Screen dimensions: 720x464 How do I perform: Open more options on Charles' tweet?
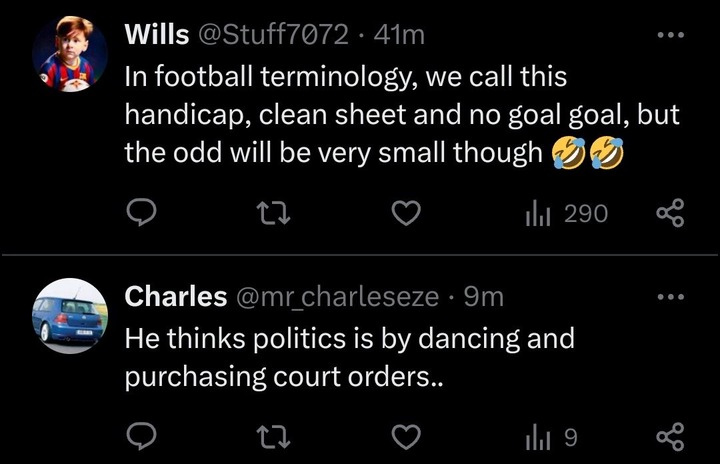pos(671,297)
